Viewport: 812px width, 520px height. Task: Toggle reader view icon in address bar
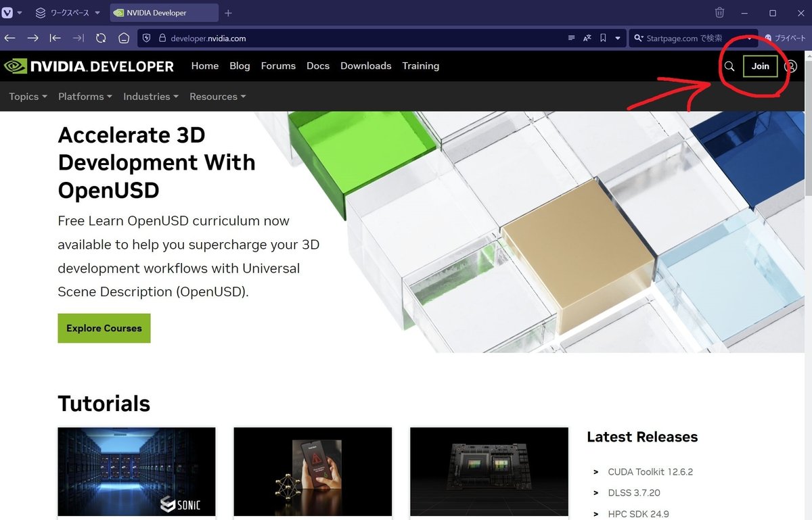[572, 39]
